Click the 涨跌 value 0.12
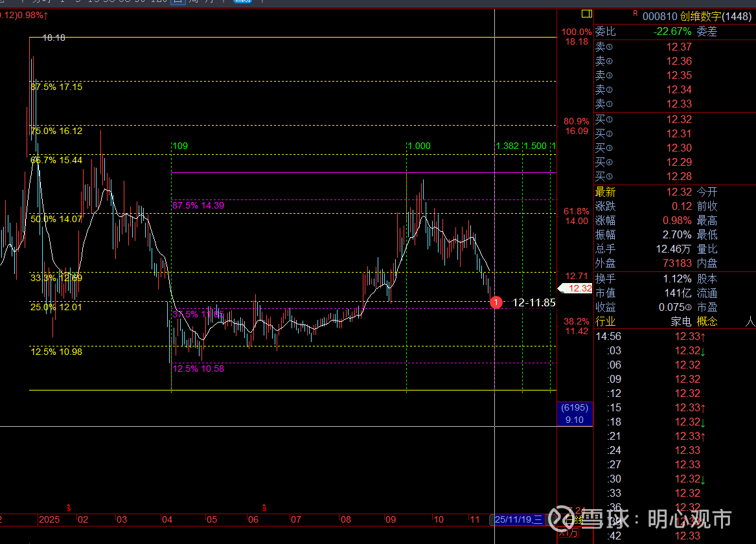The image size is (756, 544). [682, 206]
